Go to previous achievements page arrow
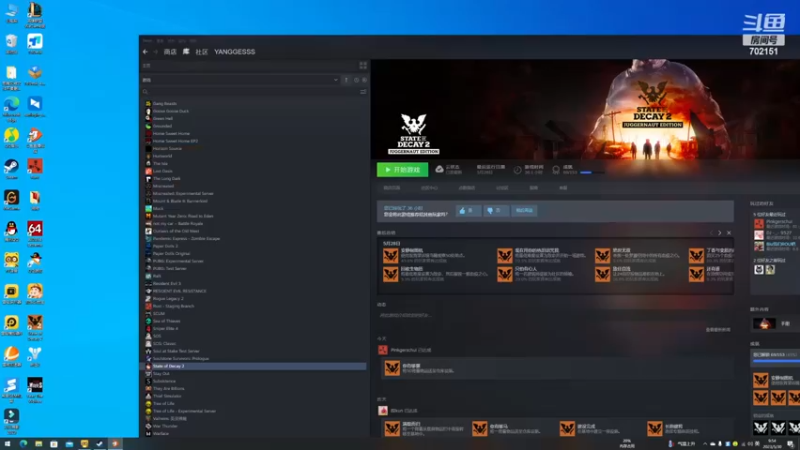Viewport: 800px width, 450px height. (x=711, y=233)
